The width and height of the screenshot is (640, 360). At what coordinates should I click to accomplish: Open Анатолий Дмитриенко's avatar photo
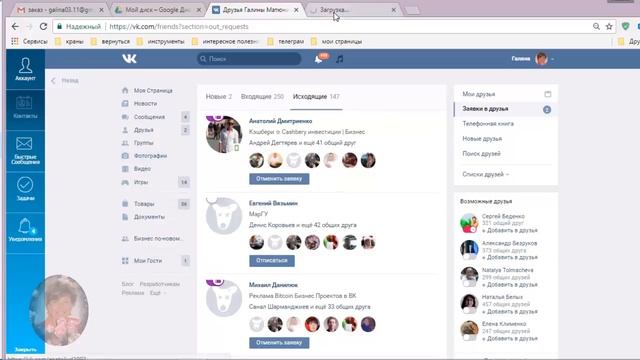(x=224, y=135)
